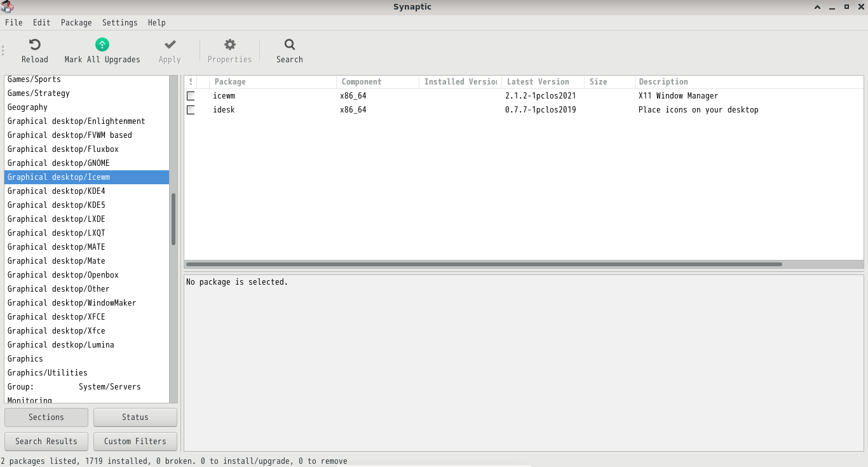Sort by the Package column header
This screenshot has height=467, width=868.
(273, 82)
